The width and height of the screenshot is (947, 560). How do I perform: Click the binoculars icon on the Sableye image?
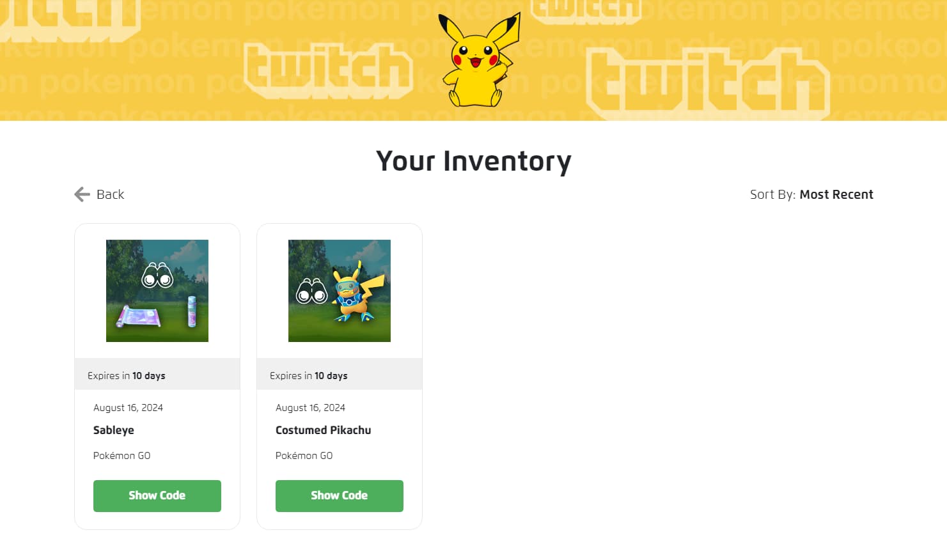157,276
